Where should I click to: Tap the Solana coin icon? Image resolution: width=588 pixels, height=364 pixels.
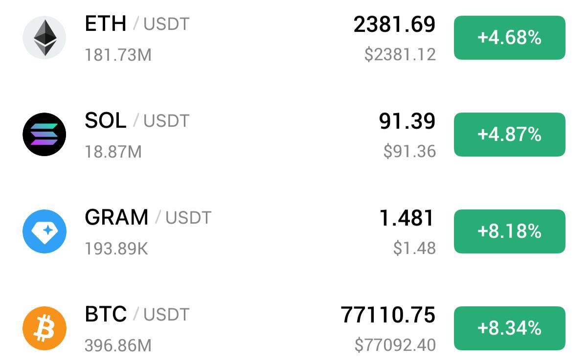click(45, 135)
